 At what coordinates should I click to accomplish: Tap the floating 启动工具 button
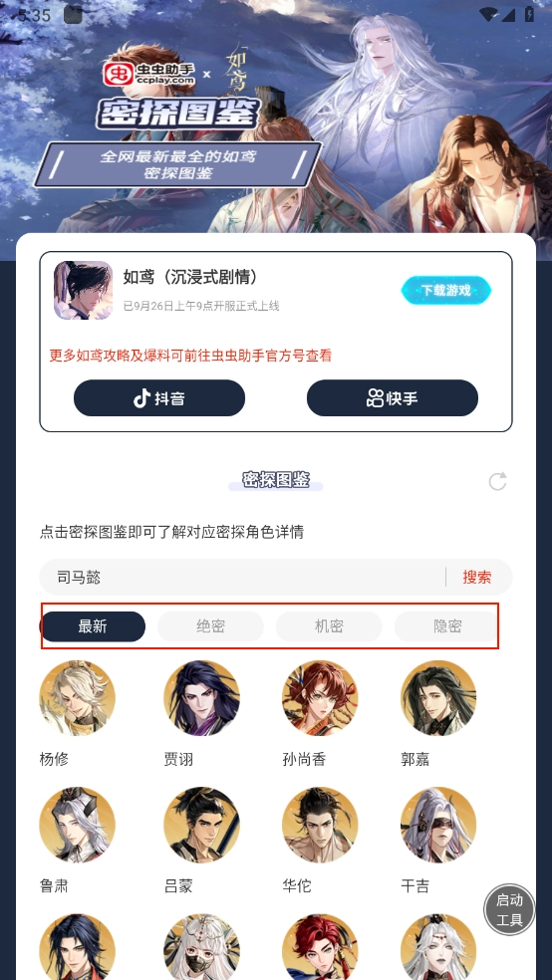click(509, 909)
